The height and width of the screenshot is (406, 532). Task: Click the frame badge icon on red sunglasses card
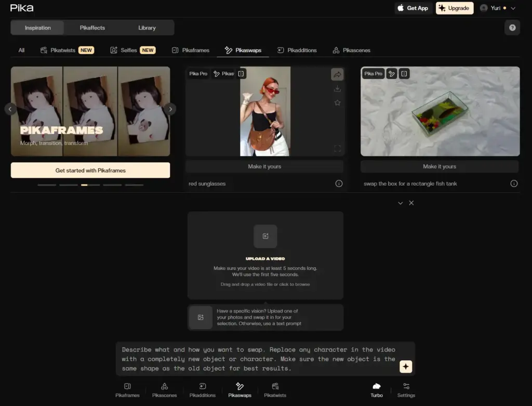click(x=241, y=74)
